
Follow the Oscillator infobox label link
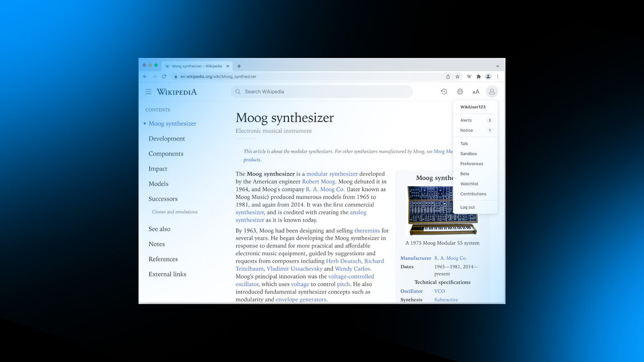412,291
